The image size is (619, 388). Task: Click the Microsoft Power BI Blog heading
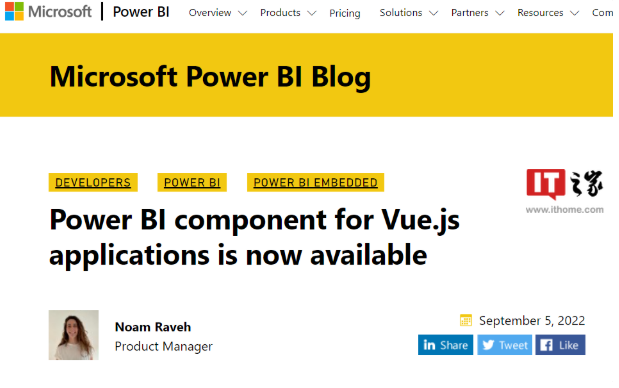[x=210, y=77]
